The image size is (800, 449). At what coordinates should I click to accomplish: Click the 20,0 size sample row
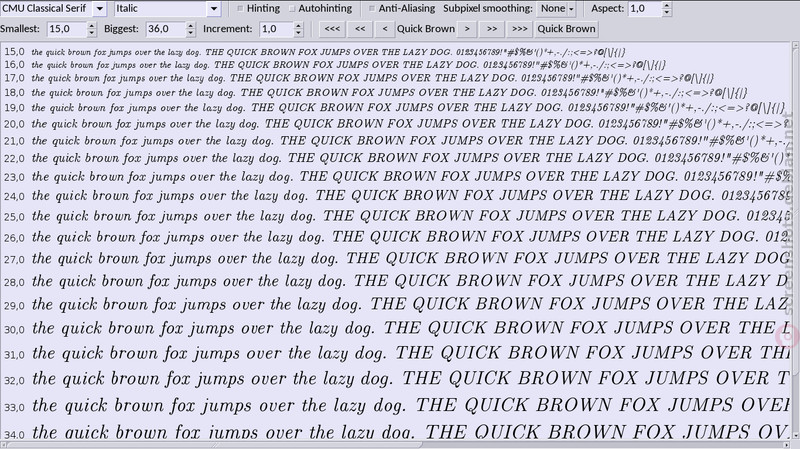tap(395, 124)
